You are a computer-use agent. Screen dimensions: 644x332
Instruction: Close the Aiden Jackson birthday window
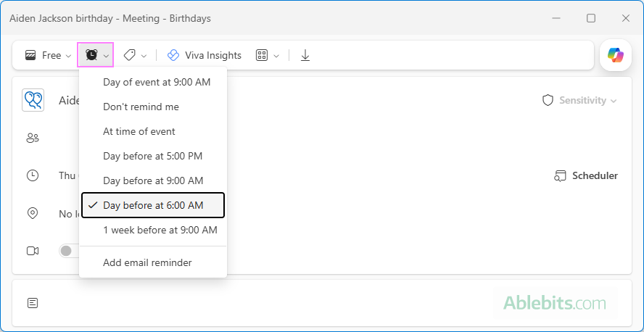pyautogui.click(x=626, y=18)
